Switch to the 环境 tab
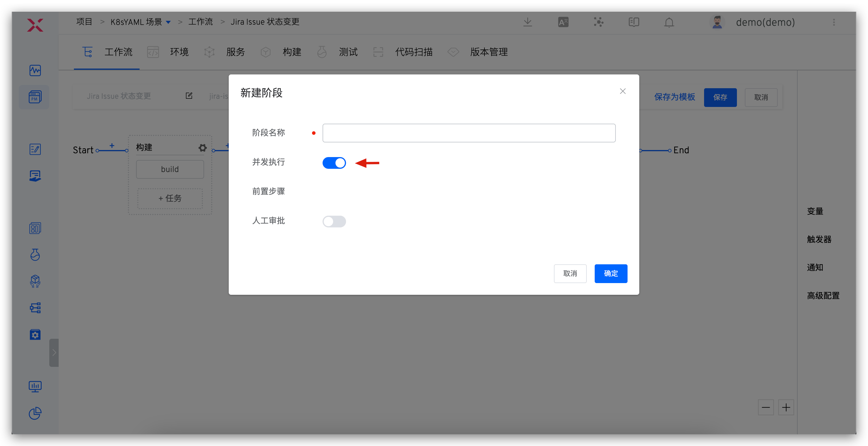This screenshot has height=446, width=868. tap(179, 52)
